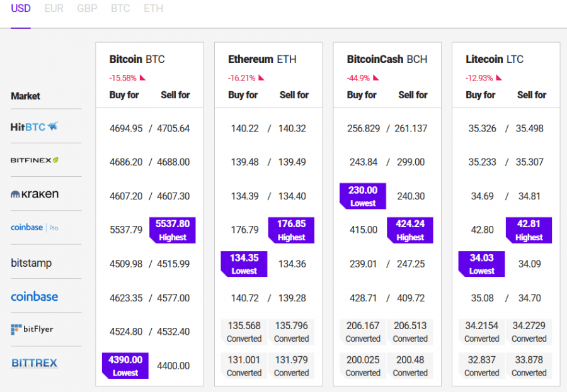Click the Ethereum down-trend arrow icon
The image size is (567, 392).
click(261, 77)
